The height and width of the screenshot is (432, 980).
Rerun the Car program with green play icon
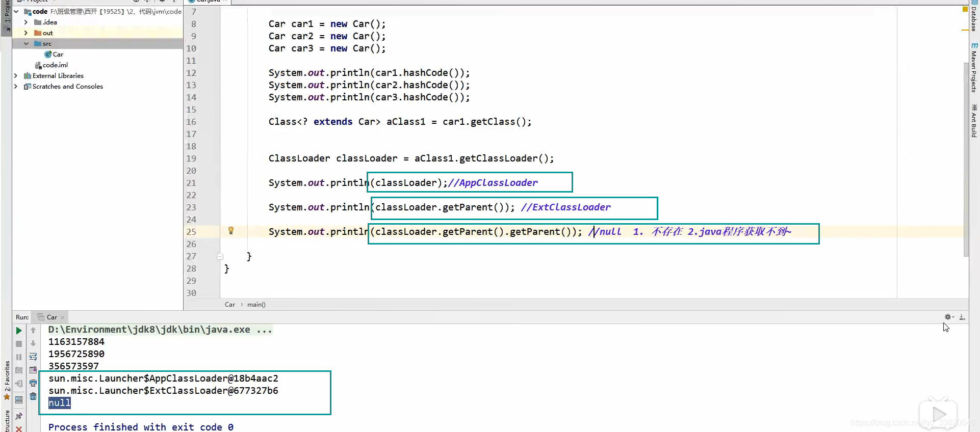coord(19,331)
